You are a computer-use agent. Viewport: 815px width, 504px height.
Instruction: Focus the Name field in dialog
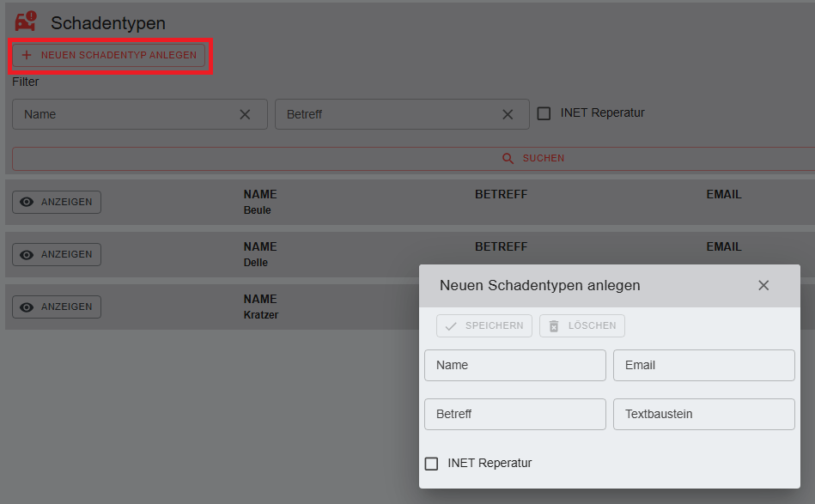pyautogui.click(x=514, y=365)
